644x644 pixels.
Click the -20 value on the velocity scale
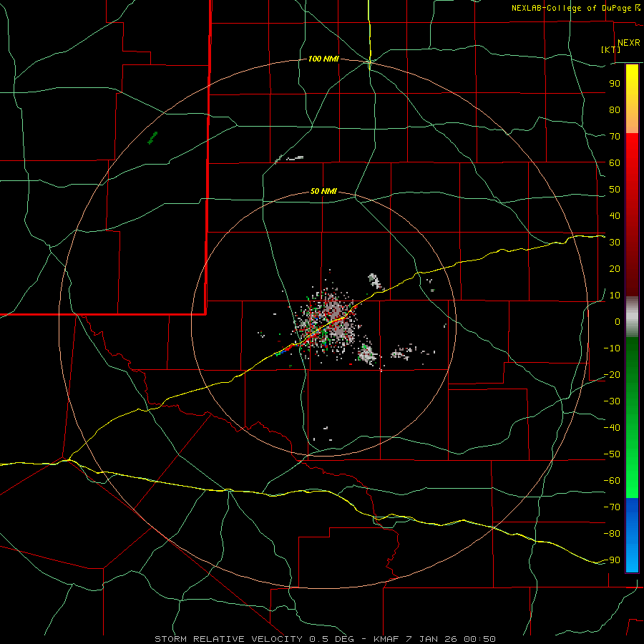pyautogui.click(x=612, y=375)
